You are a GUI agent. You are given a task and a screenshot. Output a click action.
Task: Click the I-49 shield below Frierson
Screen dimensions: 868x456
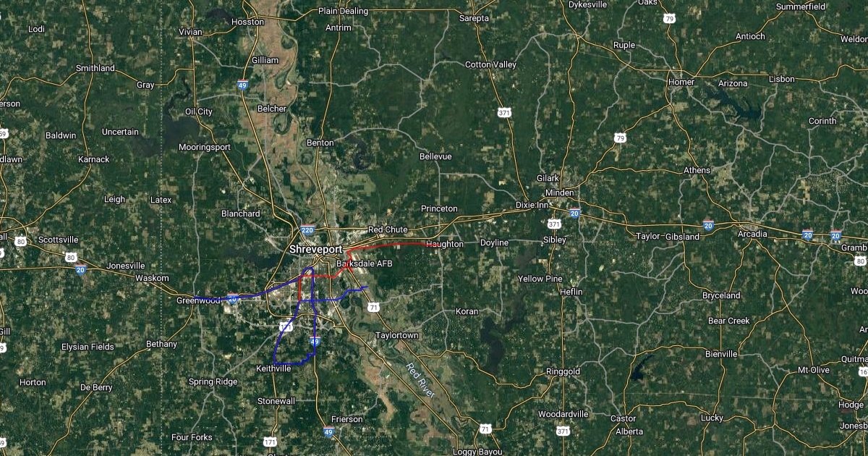point(328,432)
